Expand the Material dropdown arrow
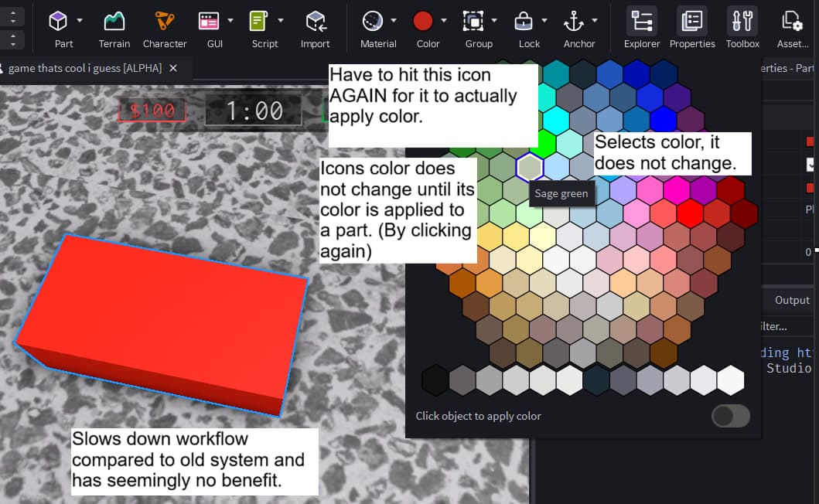This screenshot has height=504, width=819. pos(394,20)
